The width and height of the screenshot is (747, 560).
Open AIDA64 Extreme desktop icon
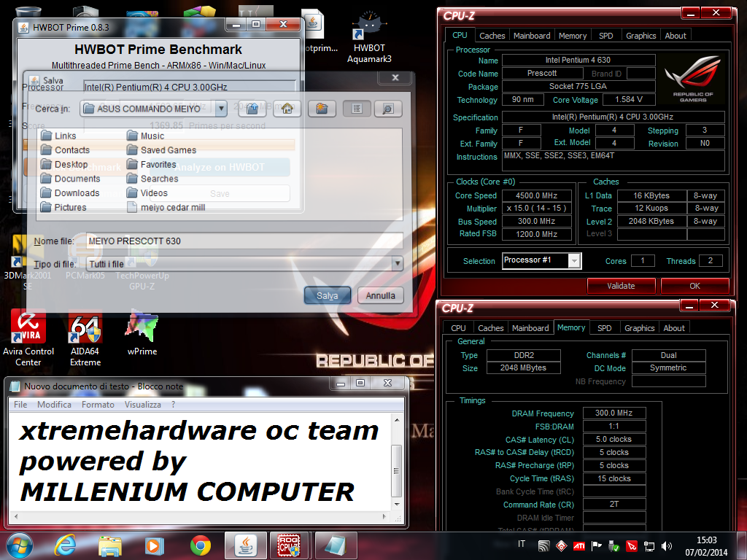pos(85,337)
